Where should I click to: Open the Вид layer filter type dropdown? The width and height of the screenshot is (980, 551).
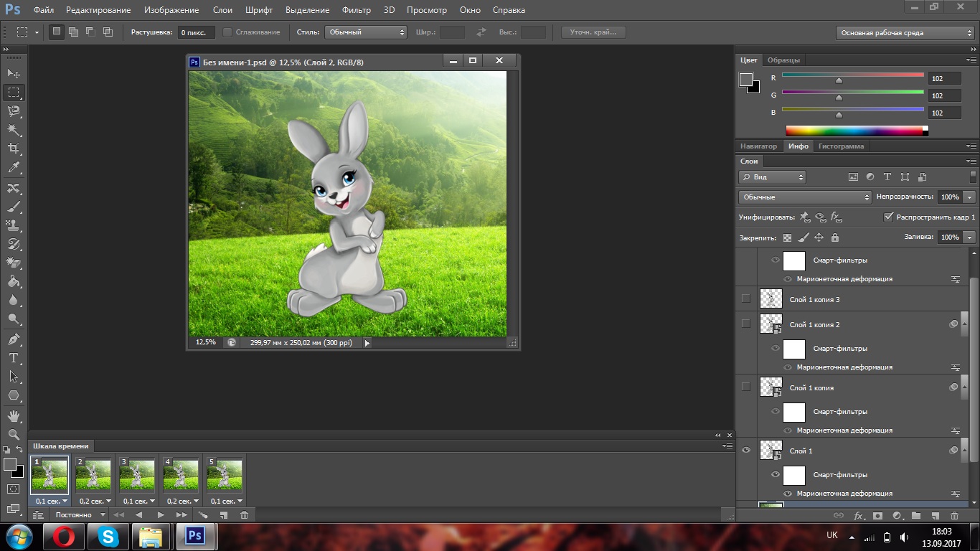772,176
